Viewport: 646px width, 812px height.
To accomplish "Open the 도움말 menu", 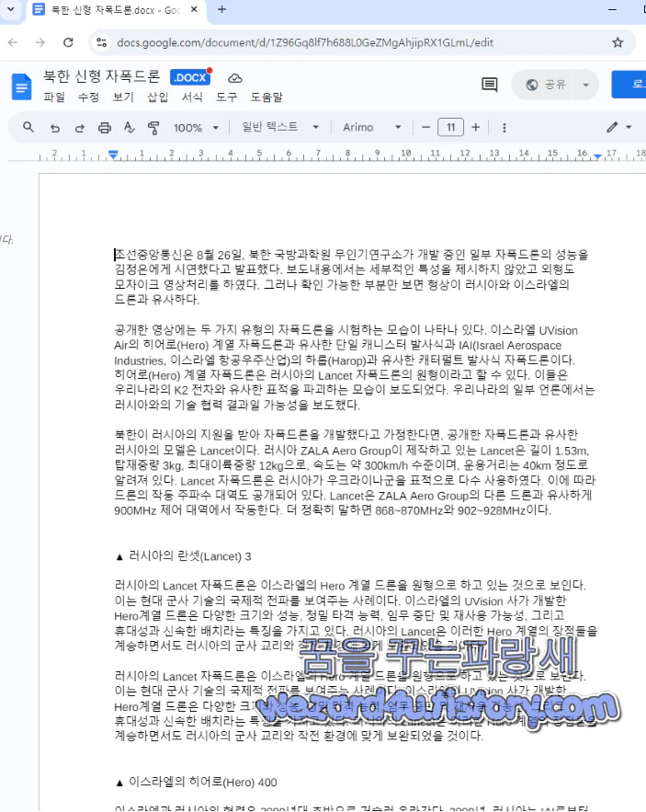I will point(266,97).
